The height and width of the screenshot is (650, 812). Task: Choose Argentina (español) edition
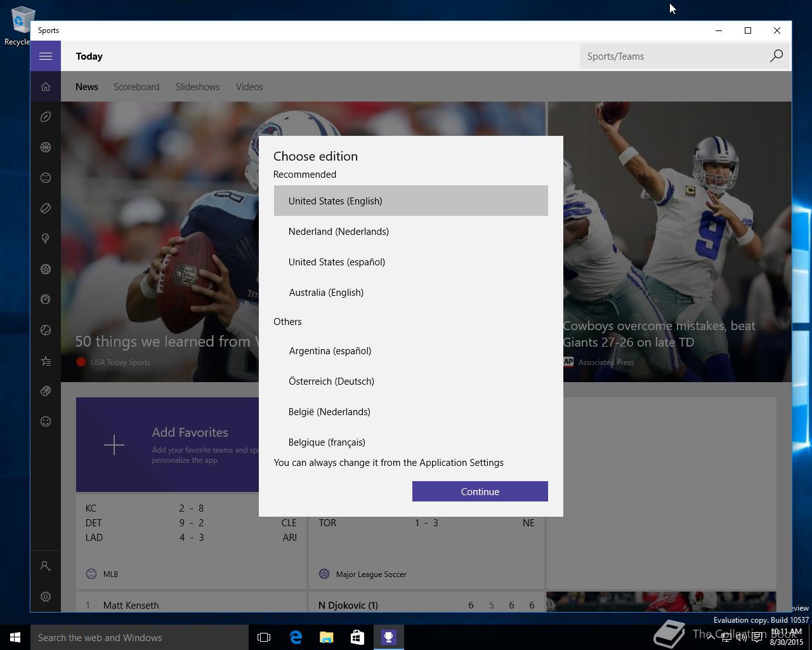pos(411,350)
